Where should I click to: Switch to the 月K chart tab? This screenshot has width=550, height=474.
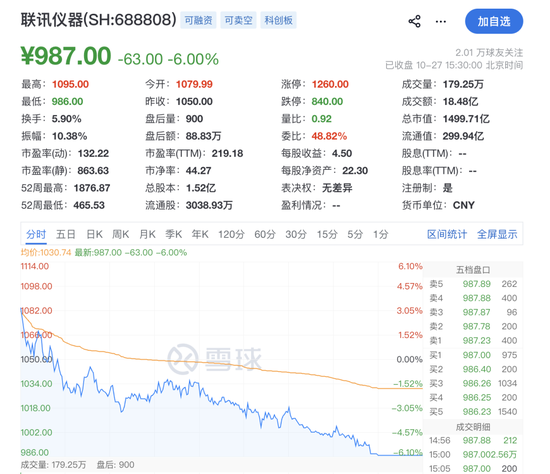(147, 234)
